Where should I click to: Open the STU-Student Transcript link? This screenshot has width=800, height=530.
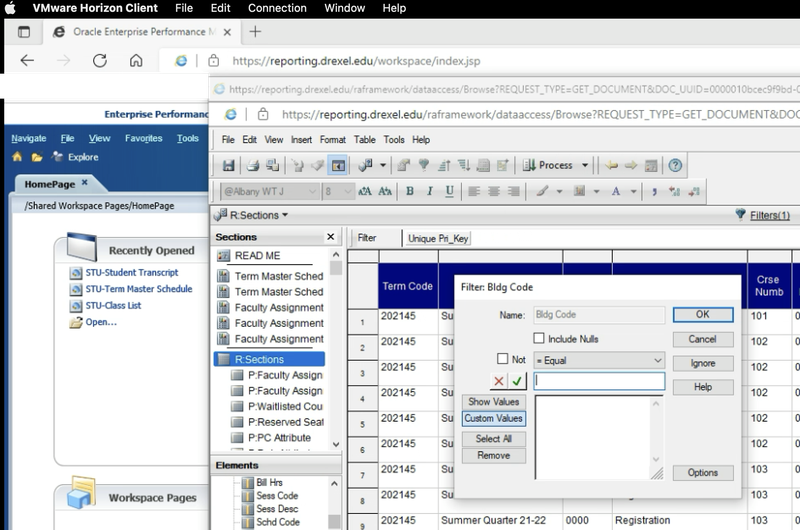coord(132,272)
